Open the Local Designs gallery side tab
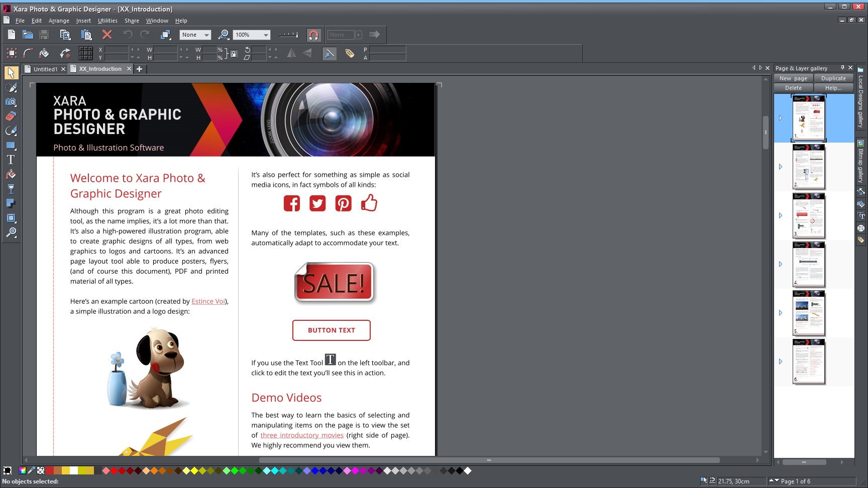Image resolution: width=868 pixels, height=488 pixels. tap(860, 97)
